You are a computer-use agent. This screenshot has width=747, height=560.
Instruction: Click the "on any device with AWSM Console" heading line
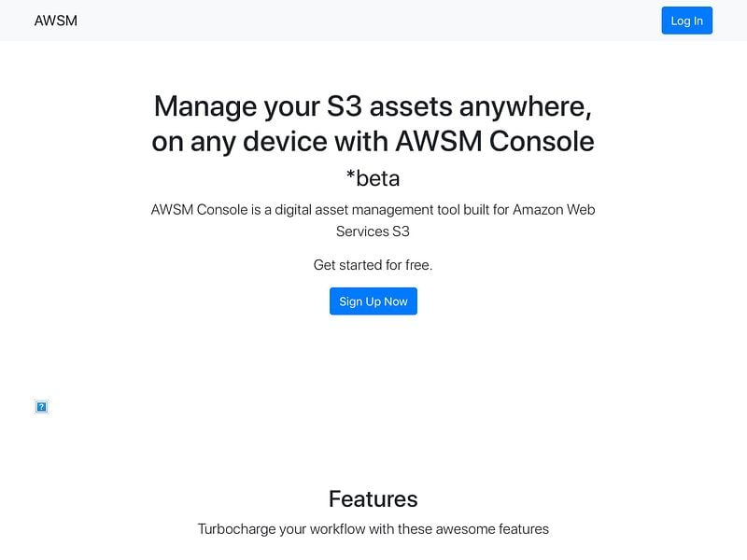pos(373,142)
